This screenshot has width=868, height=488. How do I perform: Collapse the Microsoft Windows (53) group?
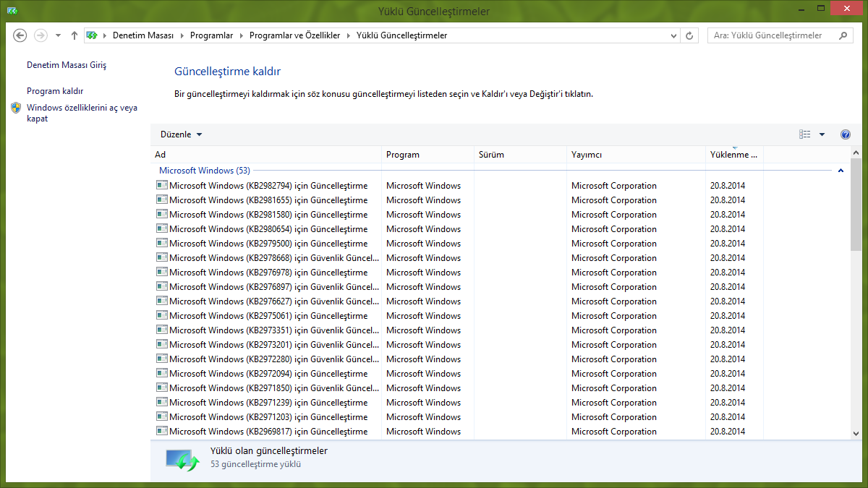click(x=841, y=171)
